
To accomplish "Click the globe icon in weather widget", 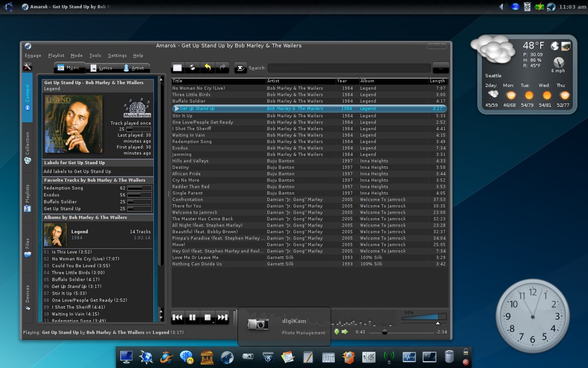I will pyautogui.click(x=555, y=46).
